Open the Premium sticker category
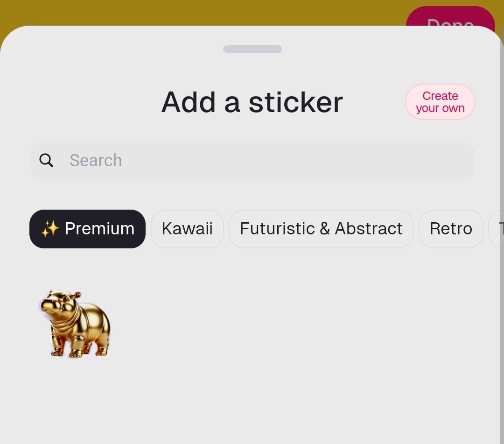Image resolution: width=504 pixels, height=444 pixels. tap(87, 229)
